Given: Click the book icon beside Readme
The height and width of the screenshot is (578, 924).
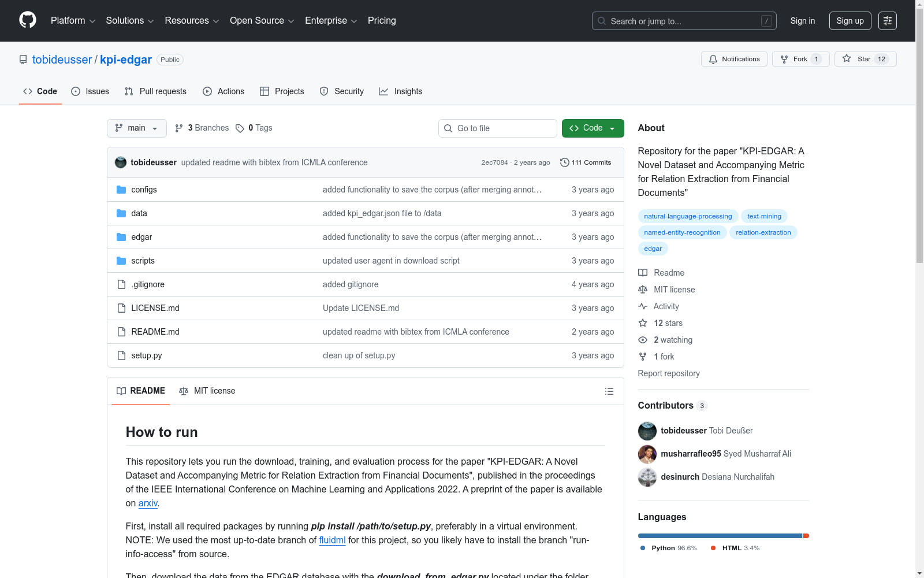Looking at the screenshot, I should pos(643,273).
